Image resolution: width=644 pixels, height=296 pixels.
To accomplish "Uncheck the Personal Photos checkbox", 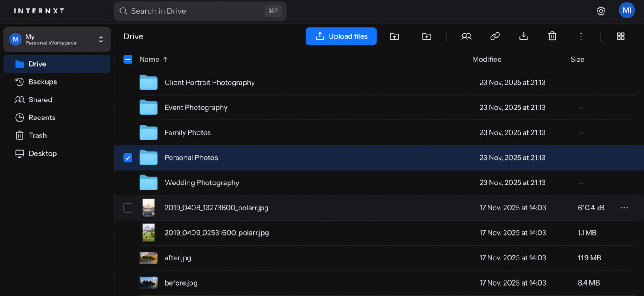I will [128, 158].
